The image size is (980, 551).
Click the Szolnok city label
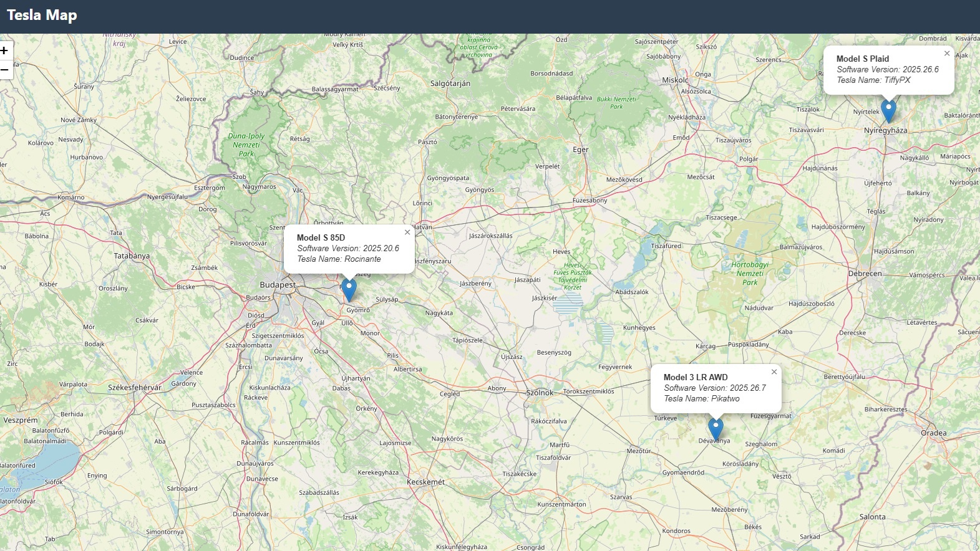click(540, 393)
